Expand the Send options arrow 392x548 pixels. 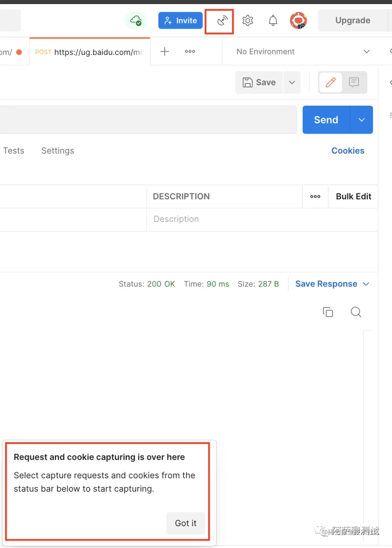pos(362,120)
